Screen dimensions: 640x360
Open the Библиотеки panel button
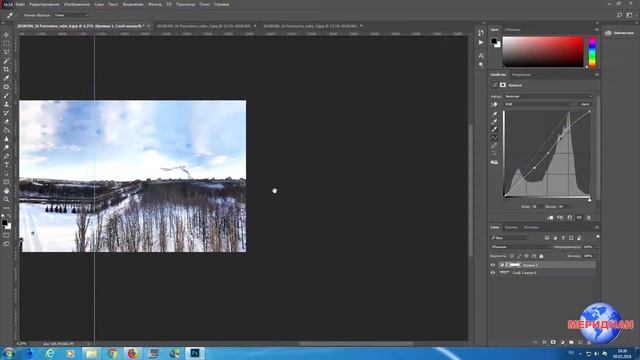[620, 33]
